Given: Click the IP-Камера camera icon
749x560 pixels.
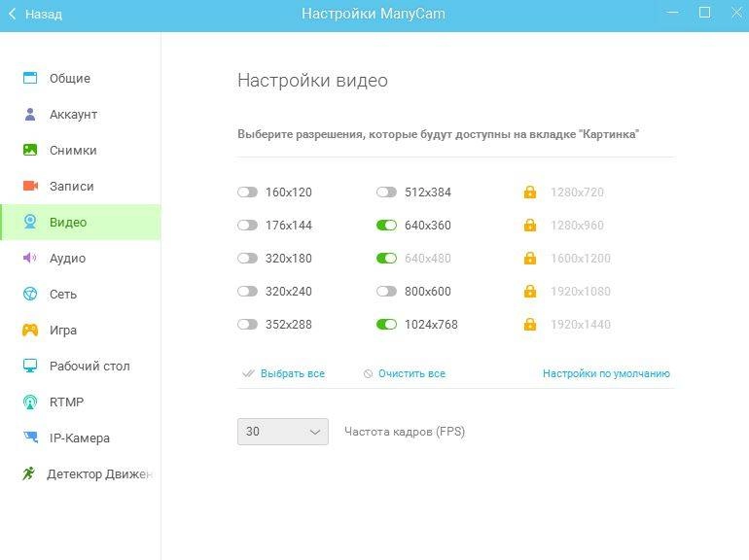Looking at the screenshot, I should tap(30, 437).
